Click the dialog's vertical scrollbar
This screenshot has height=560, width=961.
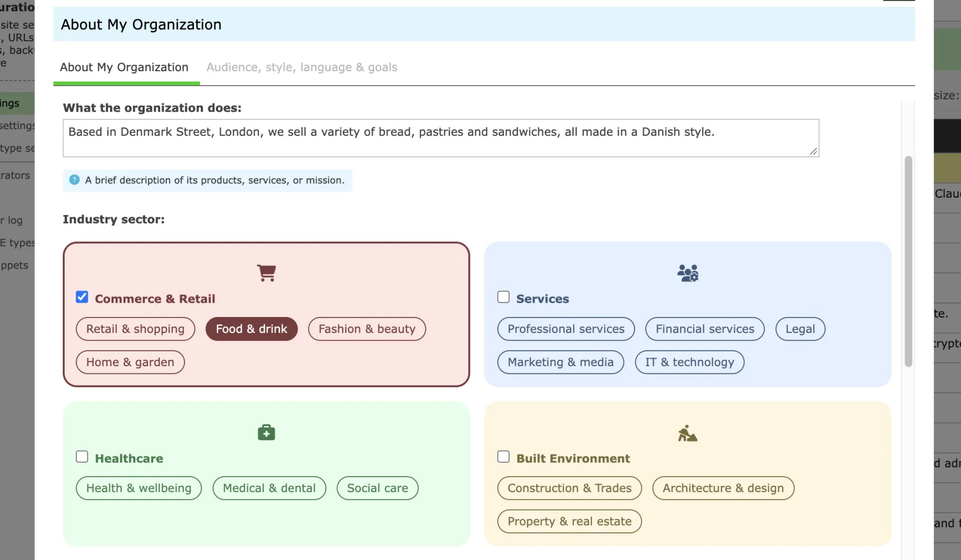coord(908,262)
